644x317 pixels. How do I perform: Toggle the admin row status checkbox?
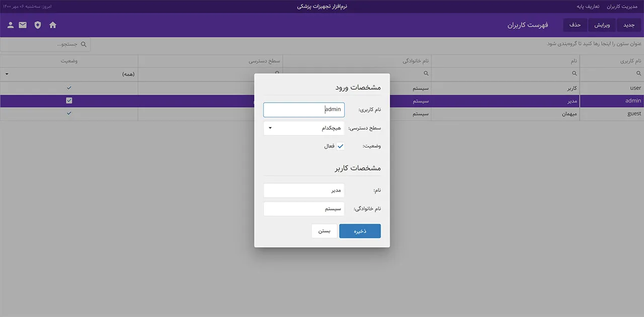[69, 101]
